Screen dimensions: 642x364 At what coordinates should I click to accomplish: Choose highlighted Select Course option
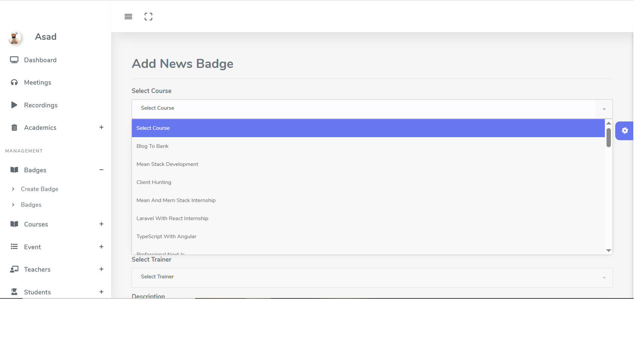click(368, 128)
